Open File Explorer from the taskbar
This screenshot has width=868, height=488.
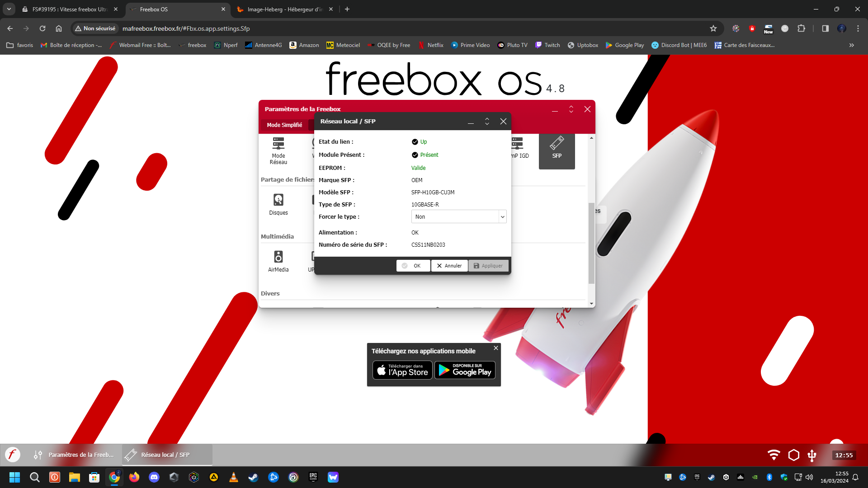tap(75, 477)
